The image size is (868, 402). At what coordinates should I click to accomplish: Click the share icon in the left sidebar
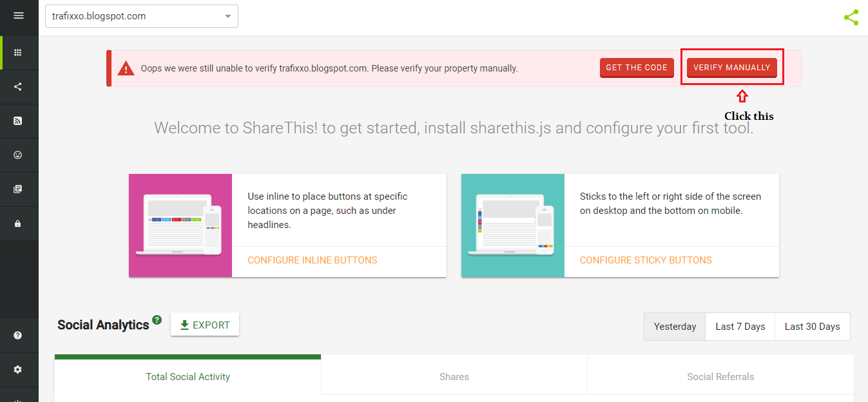(x=18, y=86)
